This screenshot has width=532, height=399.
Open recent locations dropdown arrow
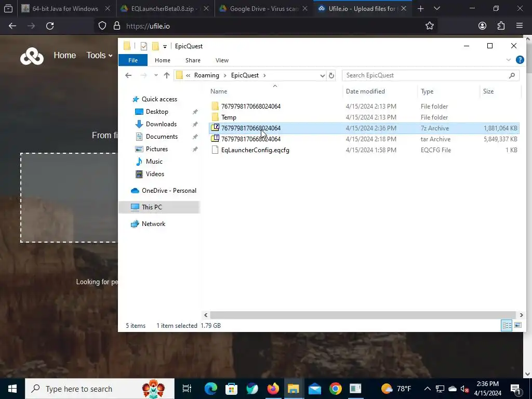tap(156, 75)
